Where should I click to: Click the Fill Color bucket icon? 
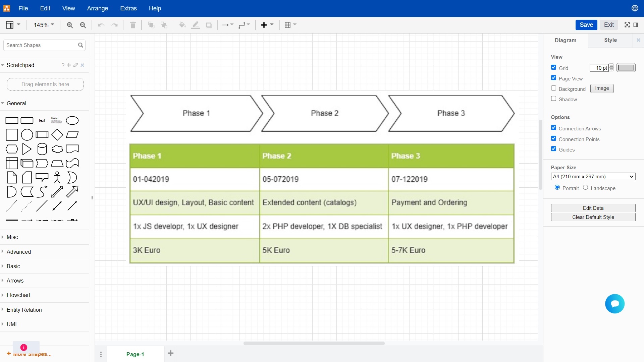click(x=182, y=25)
